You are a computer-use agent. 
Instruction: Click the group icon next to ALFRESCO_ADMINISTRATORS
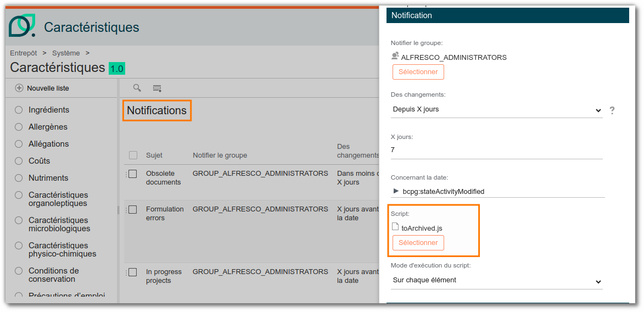[395, 56]
